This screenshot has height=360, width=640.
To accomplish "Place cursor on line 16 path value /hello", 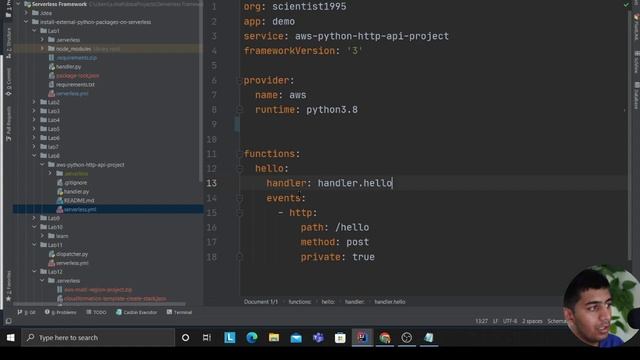I will pos(352,227).
